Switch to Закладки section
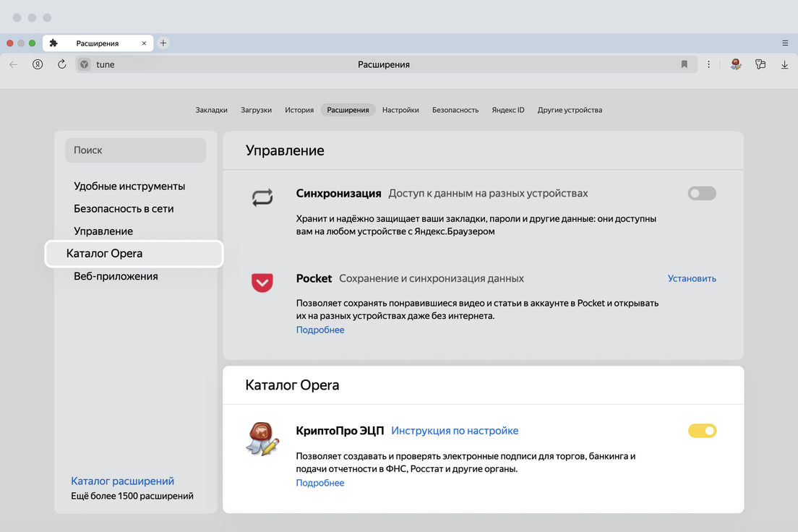The image size is (798, 532). (211, 110)
